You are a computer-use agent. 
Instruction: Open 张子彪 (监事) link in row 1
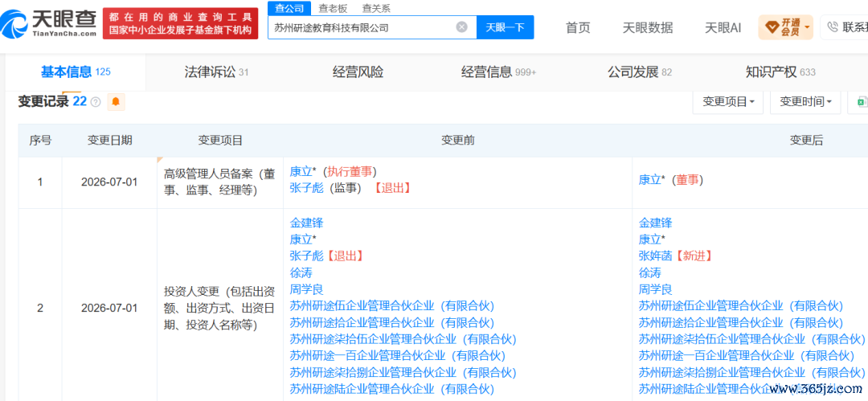306,188
